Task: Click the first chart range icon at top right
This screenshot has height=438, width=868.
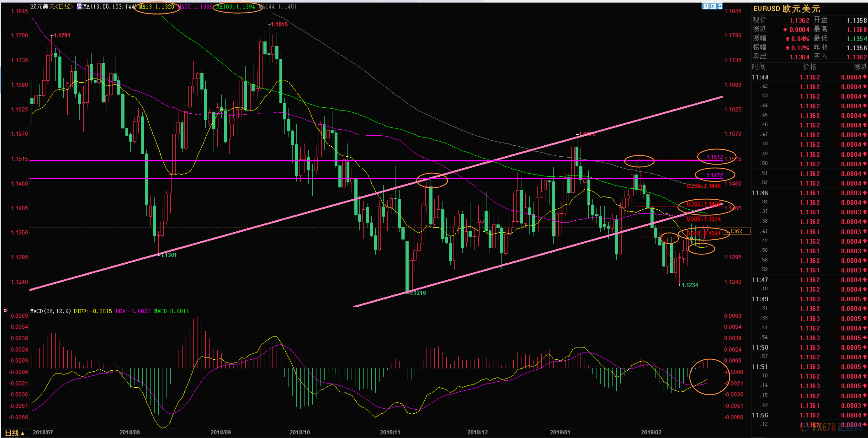Action: [705, 6]
